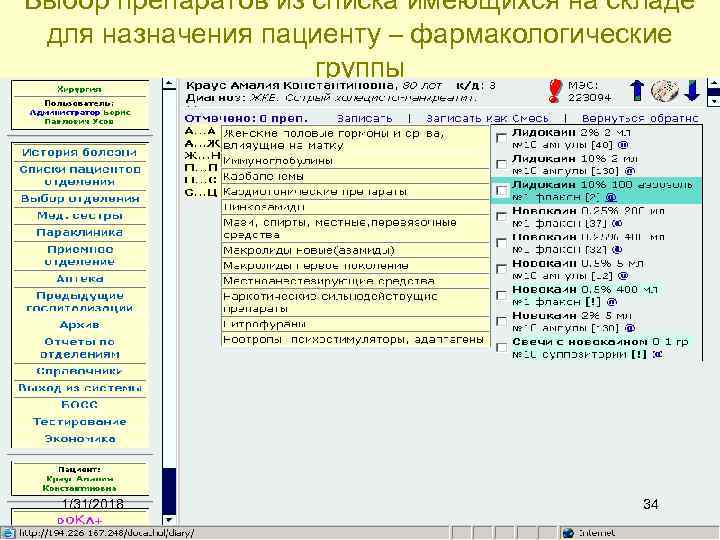720x540 pixels.
Task: Open the Параклиника section
Action: (x=79, y=232)
